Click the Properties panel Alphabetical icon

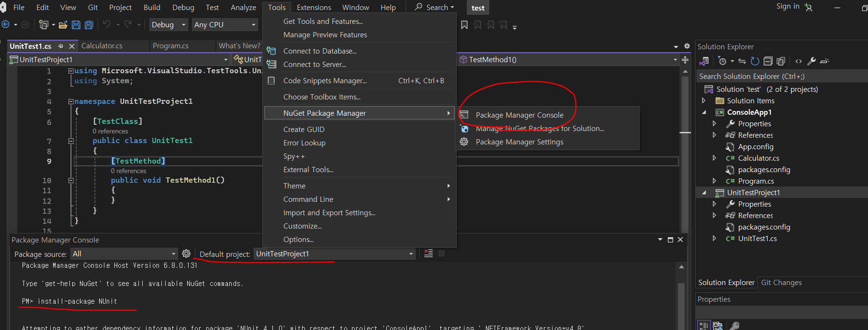coord(717,326)
